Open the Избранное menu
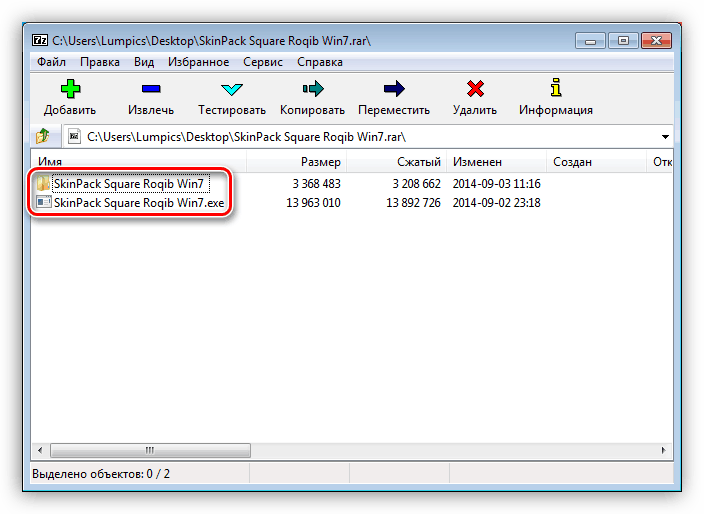Screen dimensions: 704x514 click(198, 62)
